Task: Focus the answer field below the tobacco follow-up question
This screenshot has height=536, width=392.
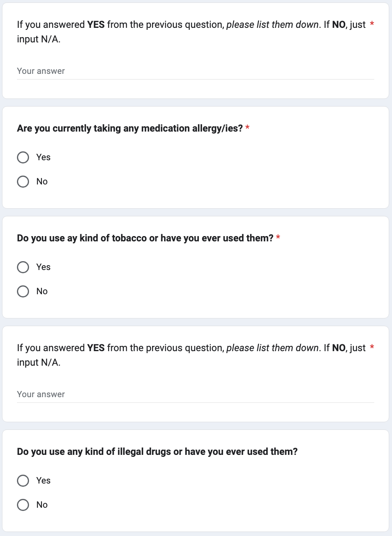Action: [195, 395]
